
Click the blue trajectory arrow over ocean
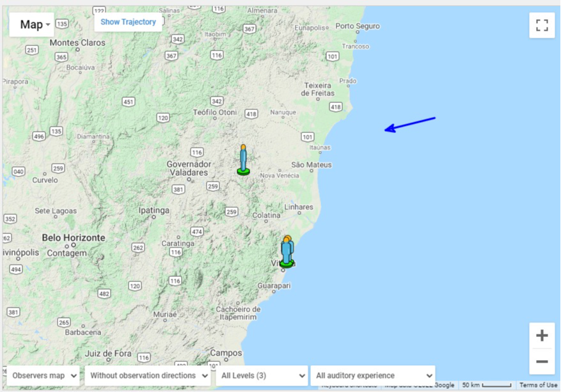[x=410, y=124]
